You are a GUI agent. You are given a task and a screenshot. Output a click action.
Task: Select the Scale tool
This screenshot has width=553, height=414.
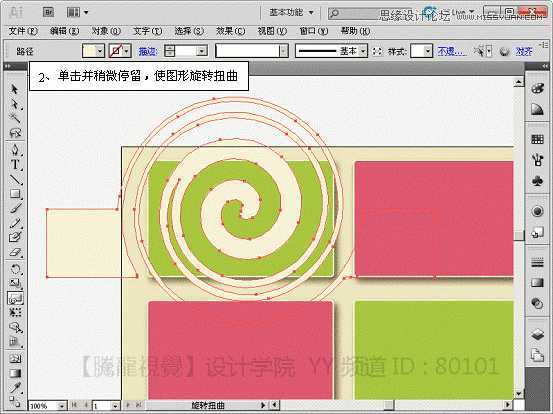[x=15, y=284]
